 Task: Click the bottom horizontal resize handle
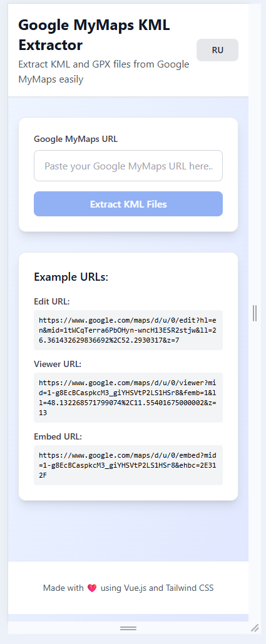click(128, 628)
